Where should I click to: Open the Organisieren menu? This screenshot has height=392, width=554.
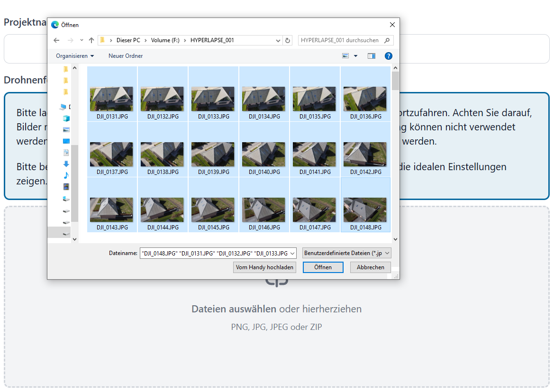point(75,56)
